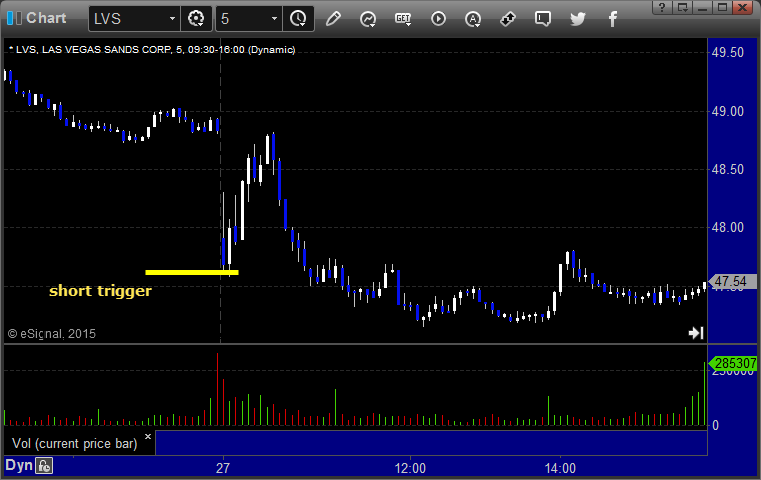Toggle the Dyn lock icon
This screenshot has width=761, height=480.
click(x=44, y=466)
